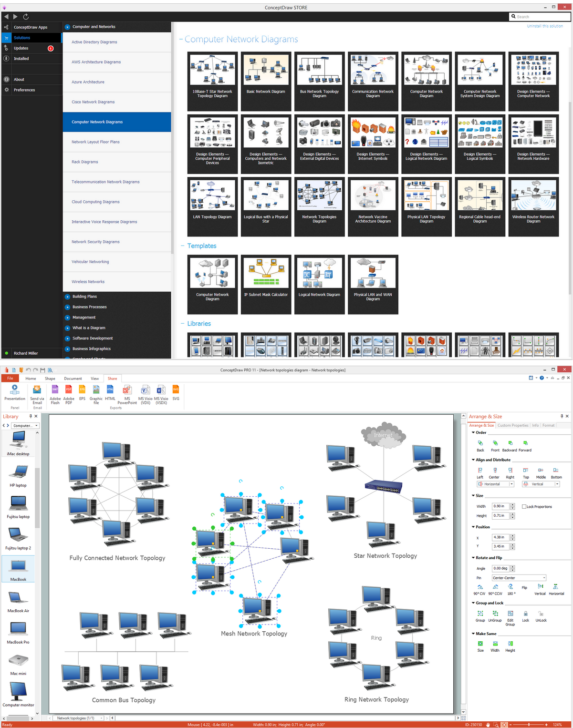Viewport: 573px width, 728px height.
Task: Open the Home ribbon tab
Action: point(31,379)
